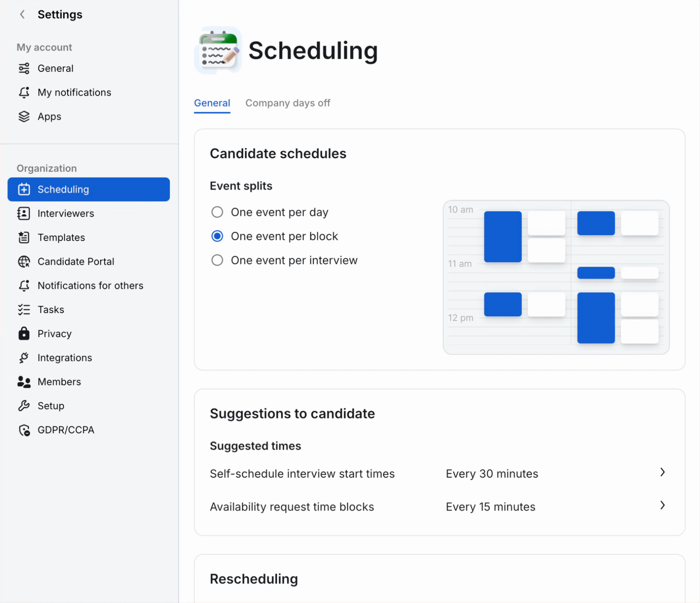This screenshot has height=603, width=700.
Task: Click the back arrow next to Settings
Action: [x=23, y=15]
